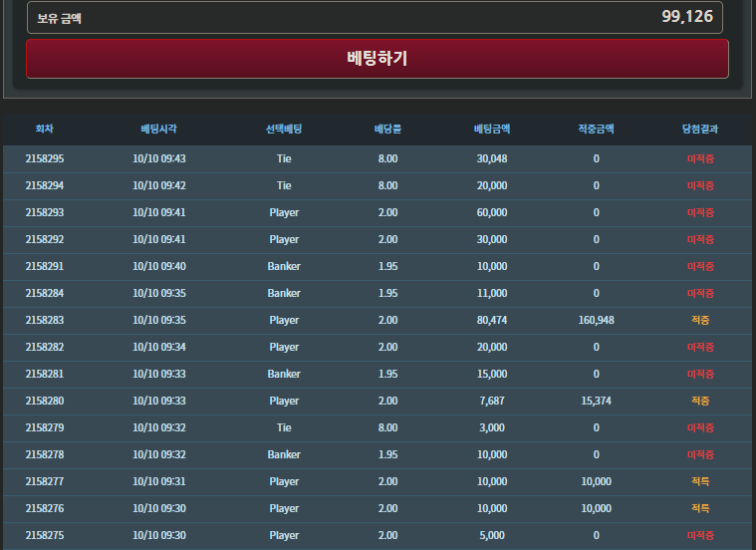Select round number 2158277
This screenshot has height=550, width=756.
[x=45, y=481]
